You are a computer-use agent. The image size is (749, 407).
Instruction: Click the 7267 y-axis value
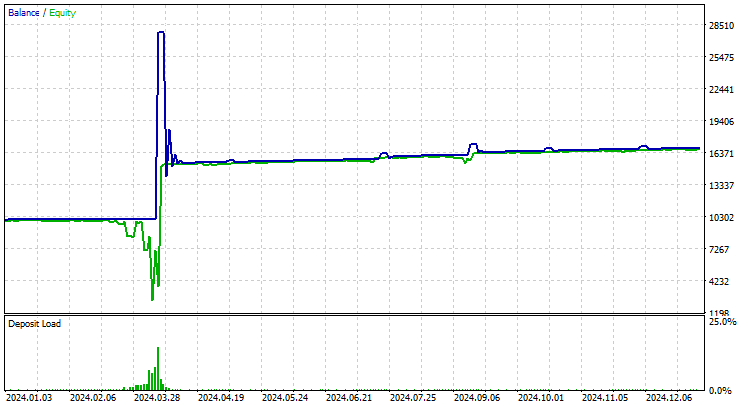tap(719, 249)
